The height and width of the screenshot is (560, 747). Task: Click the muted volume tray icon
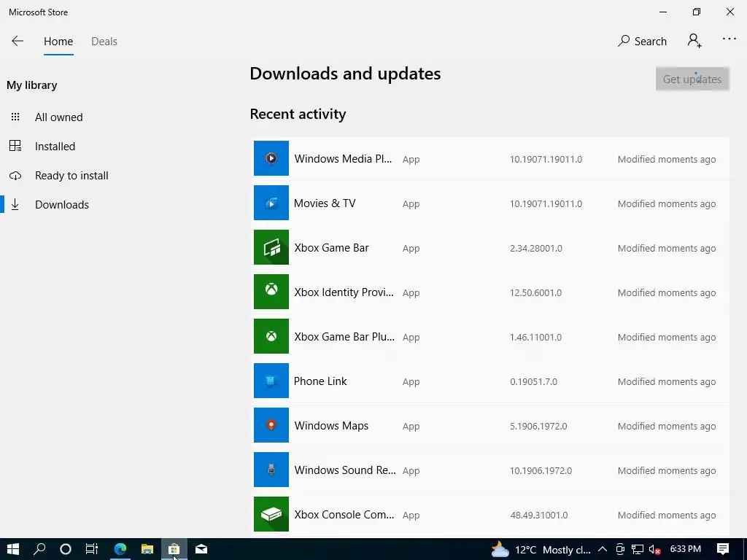pos(654,550)
